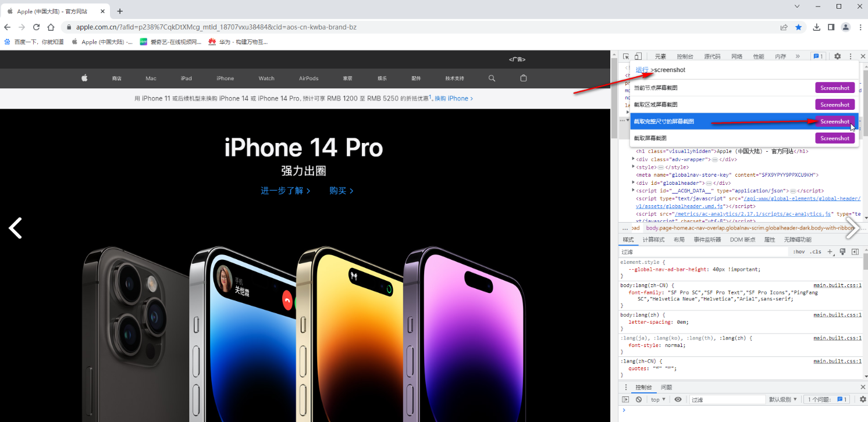Show more DevTools tabs via double chevron
The image size is (868, 422).
[x=798, y=56]
